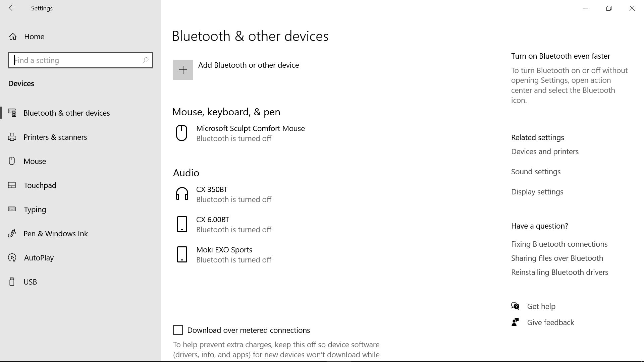Select the AutoPlay icon in the sidebar
Screen dimensions: 644x362
12,257
